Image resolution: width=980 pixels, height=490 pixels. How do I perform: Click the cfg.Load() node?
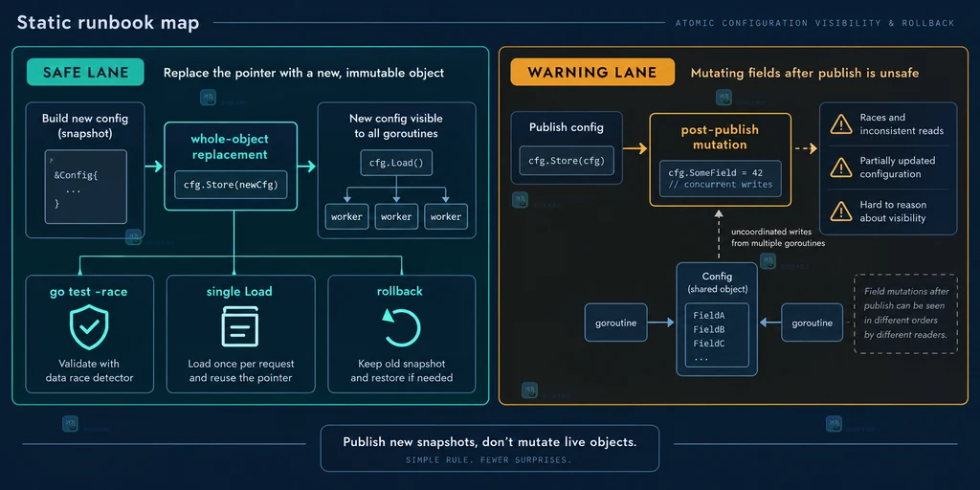coord(396,163)
